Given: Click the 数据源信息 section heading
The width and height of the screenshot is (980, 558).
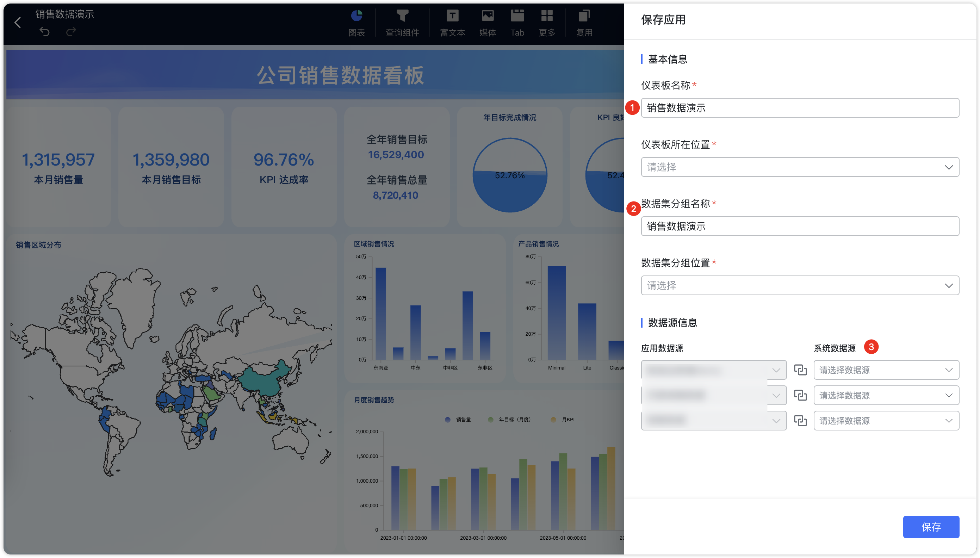Looking at the screenshot, I should tap(672, 323).
